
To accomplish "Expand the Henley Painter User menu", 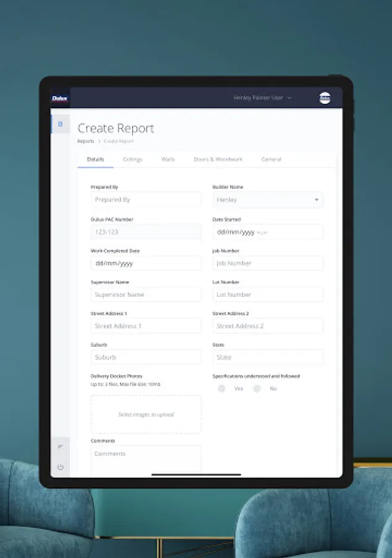I will click(263, 97).
